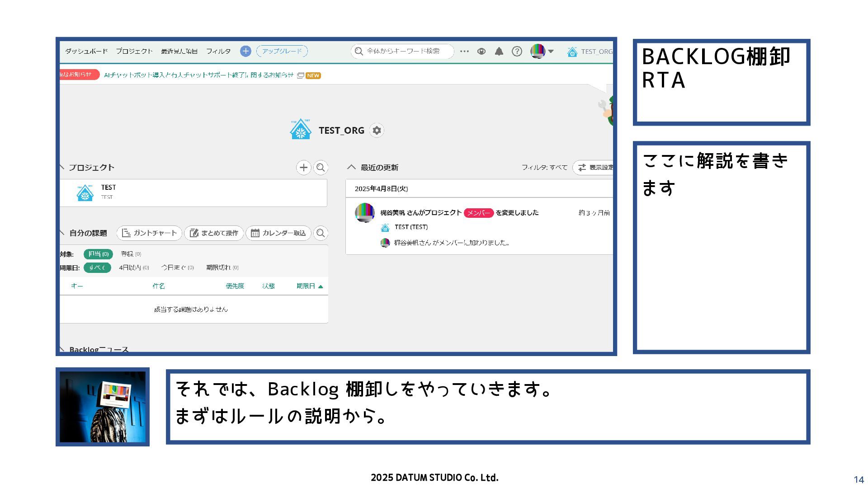The height and width of the screenshot is (488, 868).
Task: Select the 期限切れ (0) filter
Action: (222, 267)
